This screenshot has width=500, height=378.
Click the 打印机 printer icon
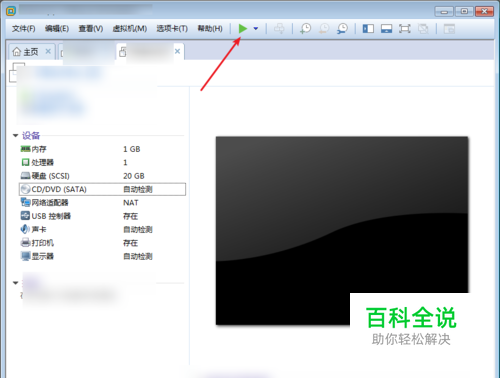(x=25, y=243)
